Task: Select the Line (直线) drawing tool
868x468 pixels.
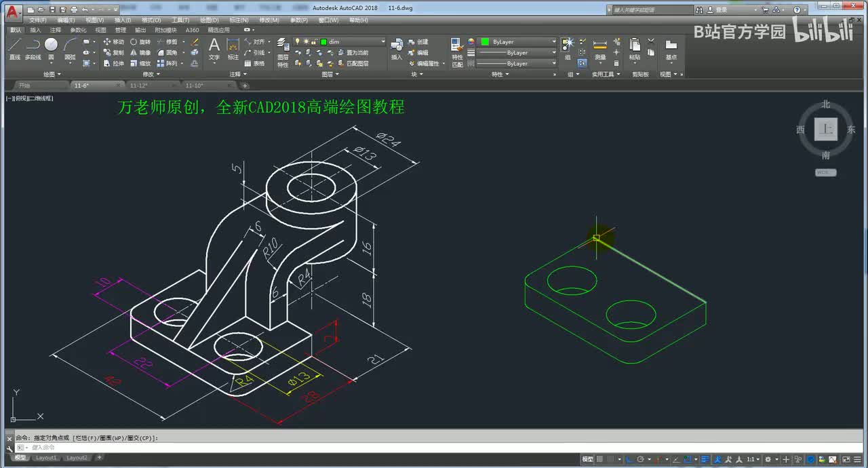Action: [x=14, y=49]
